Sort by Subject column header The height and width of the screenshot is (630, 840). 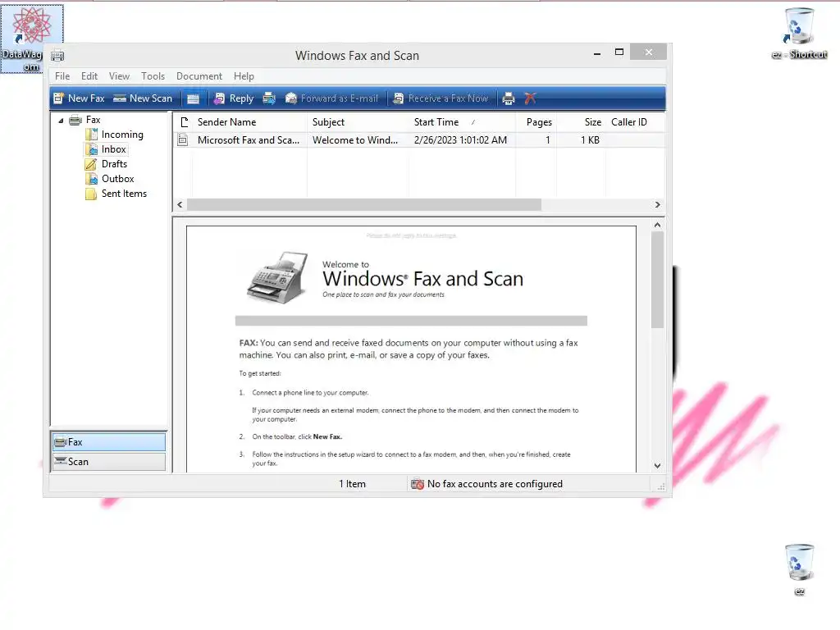click(358, 122)
